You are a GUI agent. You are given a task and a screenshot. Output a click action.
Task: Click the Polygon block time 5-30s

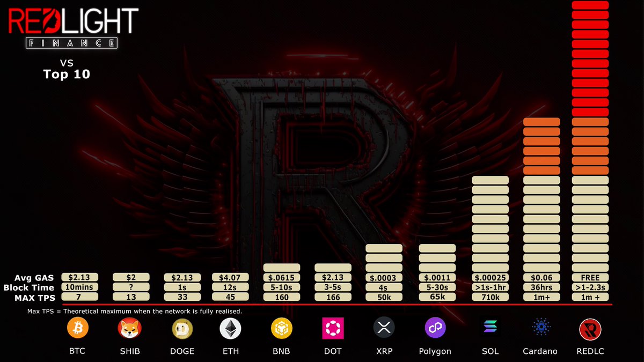click(437, 287)
